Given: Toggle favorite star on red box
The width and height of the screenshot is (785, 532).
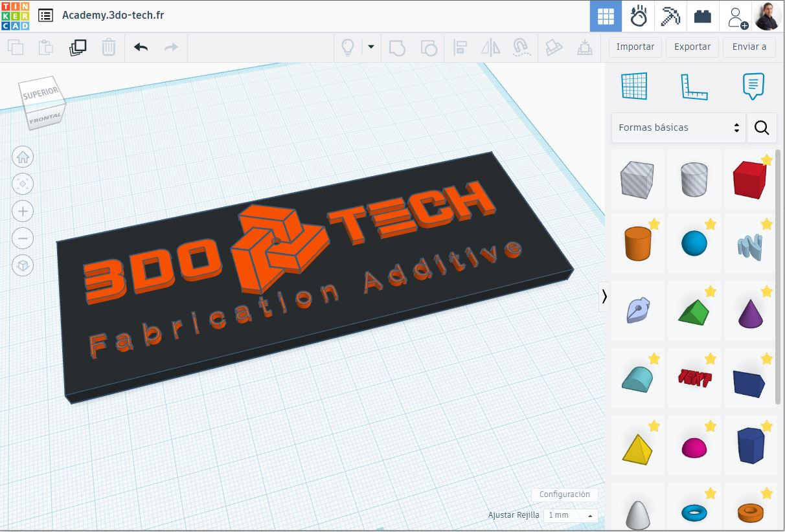Looking at the screenshot, I should click(767, 159).
